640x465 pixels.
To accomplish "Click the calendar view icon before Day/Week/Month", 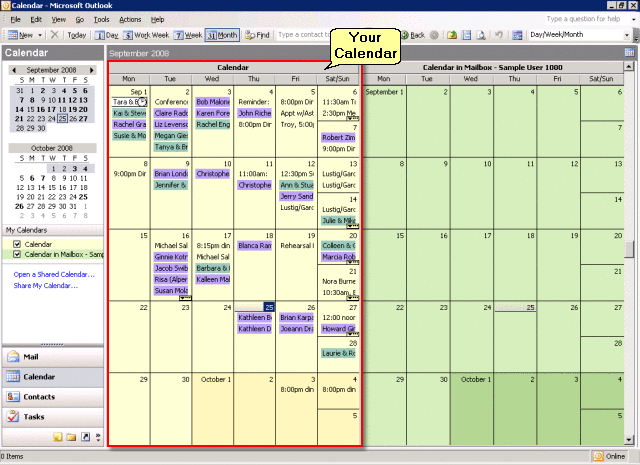I will click(x=517, y=35).
